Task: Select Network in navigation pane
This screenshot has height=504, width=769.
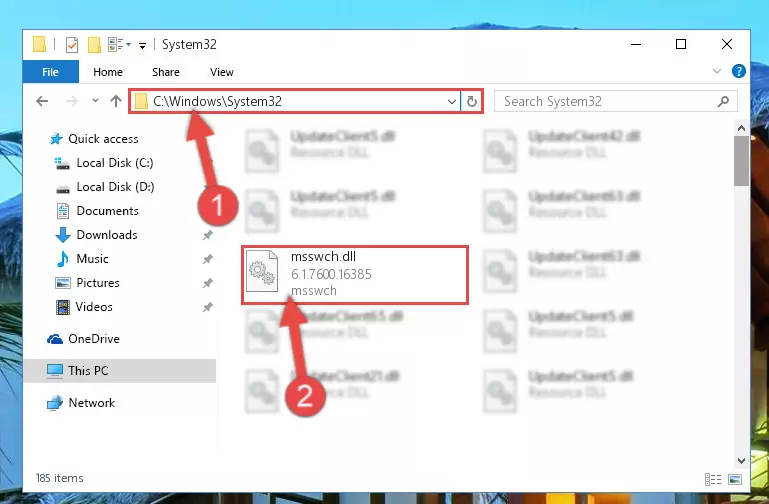Action: pos(91,403)
